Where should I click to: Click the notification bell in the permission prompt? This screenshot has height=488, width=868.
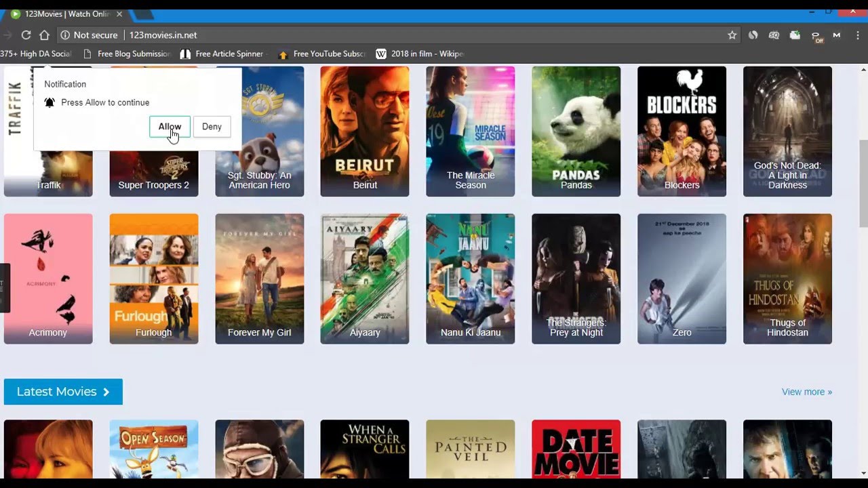(x=49, y=102)
